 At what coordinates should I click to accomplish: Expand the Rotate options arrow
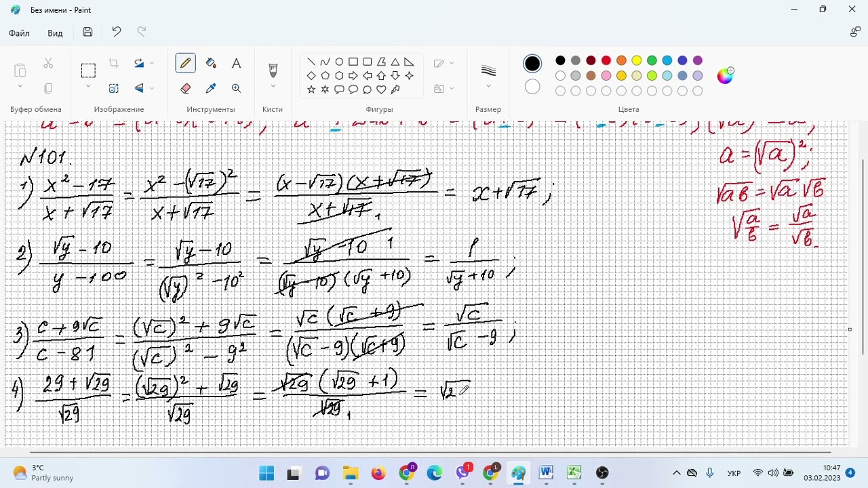click(152, 63)
